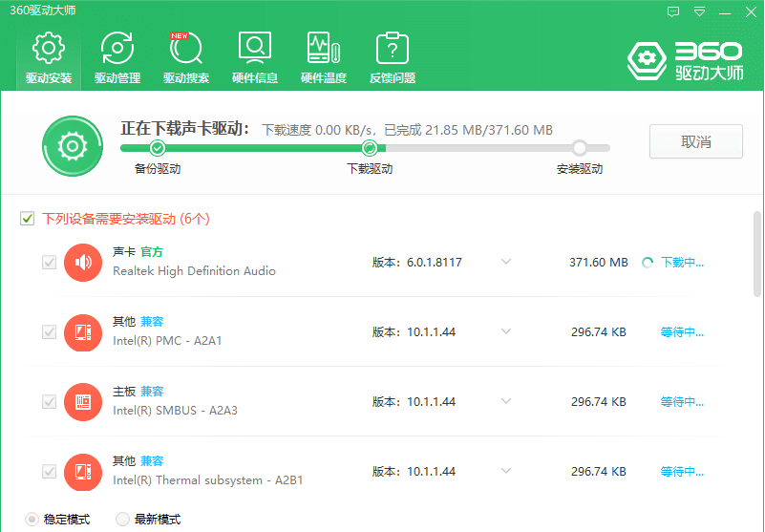Click the 官方 tag on 声卡
The height and width of the screenshot is (532, 765).
152,252
